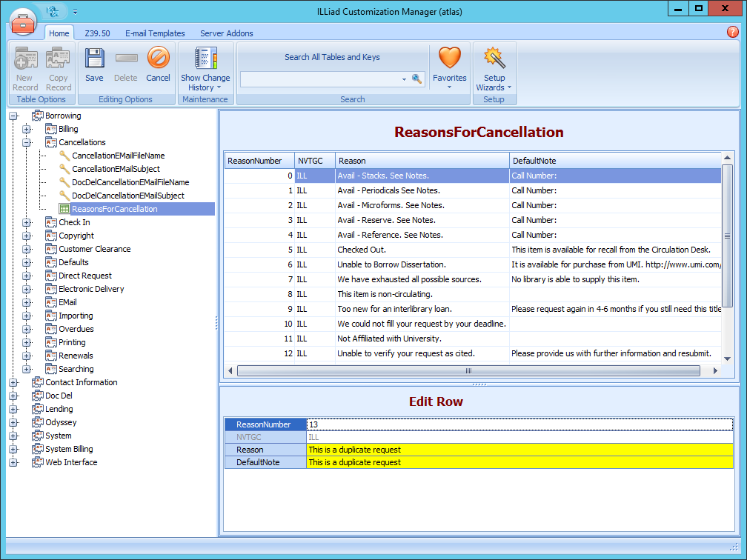Click the Copyright node icon
The image size is (747, 560).
(50, 236)
